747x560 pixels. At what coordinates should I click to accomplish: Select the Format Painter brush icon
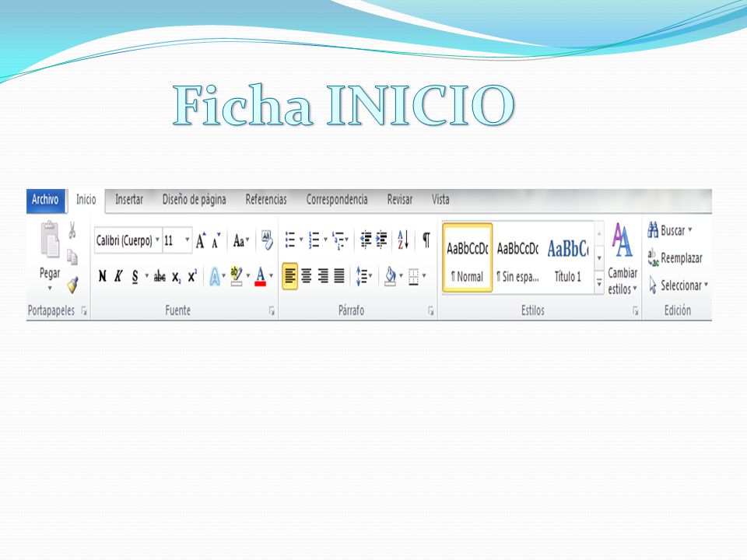pos(72,285)
